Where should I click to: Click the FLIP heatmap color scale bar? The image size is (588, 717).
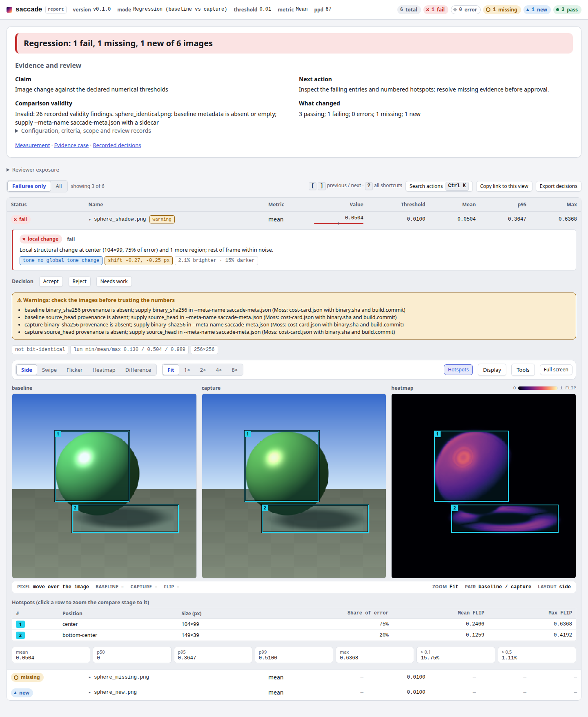pyautogui.click(x=537, y=388)
